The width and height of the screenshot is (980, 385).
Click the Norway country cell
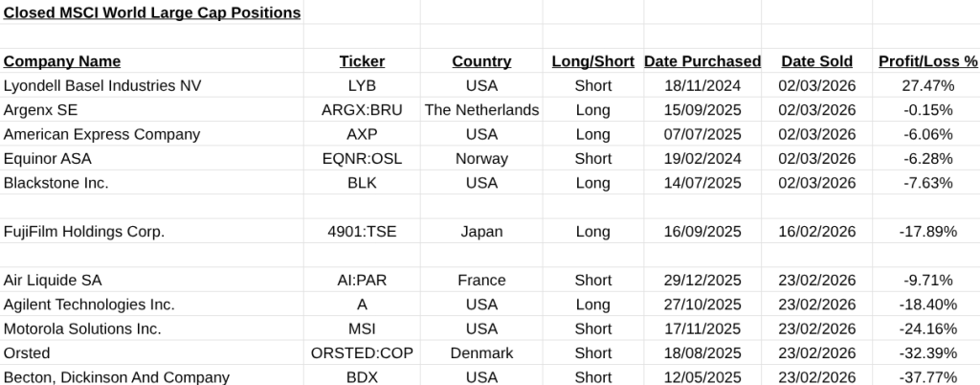[x=481, y=158]
